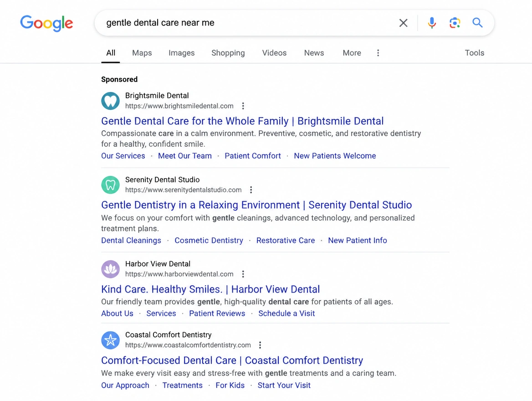Open Gentle Dentistry Serenity headline link
The height and width of the screenshot is (401, 532).
pos(256,205)
